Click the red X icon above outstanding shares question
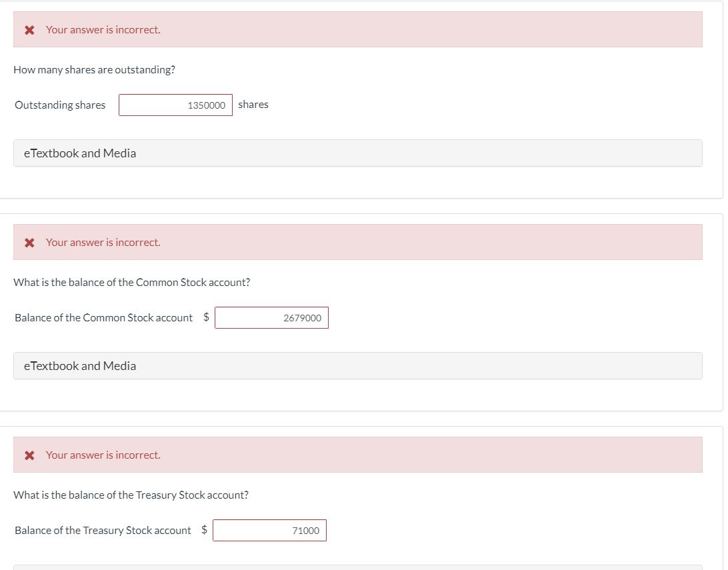 pyautogui.click(x=29, y=30)
